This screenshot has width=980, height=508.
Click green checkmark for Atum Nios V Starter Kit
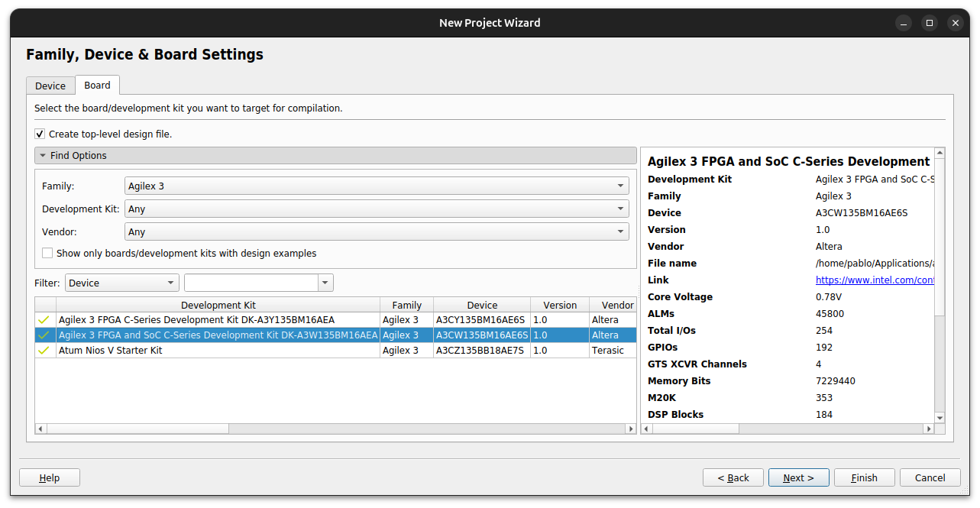pos(44,351)
